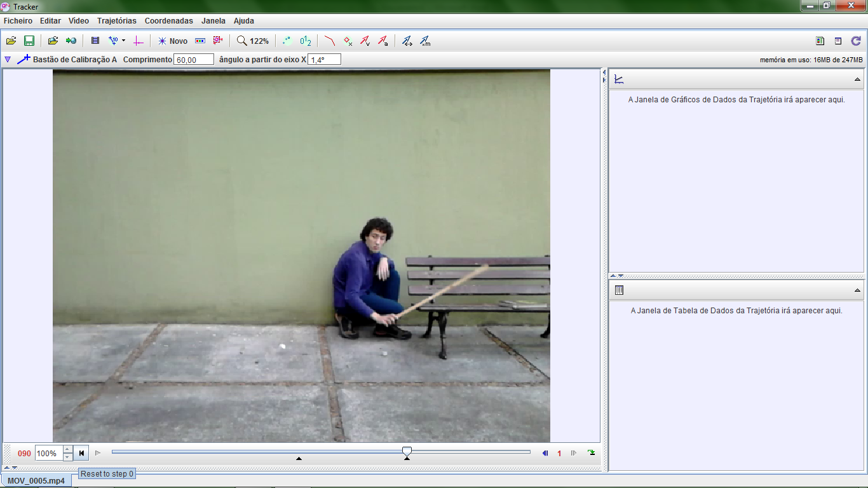868x488 pixels.
Task: Increase playback rate with up spinner
Action: (68, 450)
